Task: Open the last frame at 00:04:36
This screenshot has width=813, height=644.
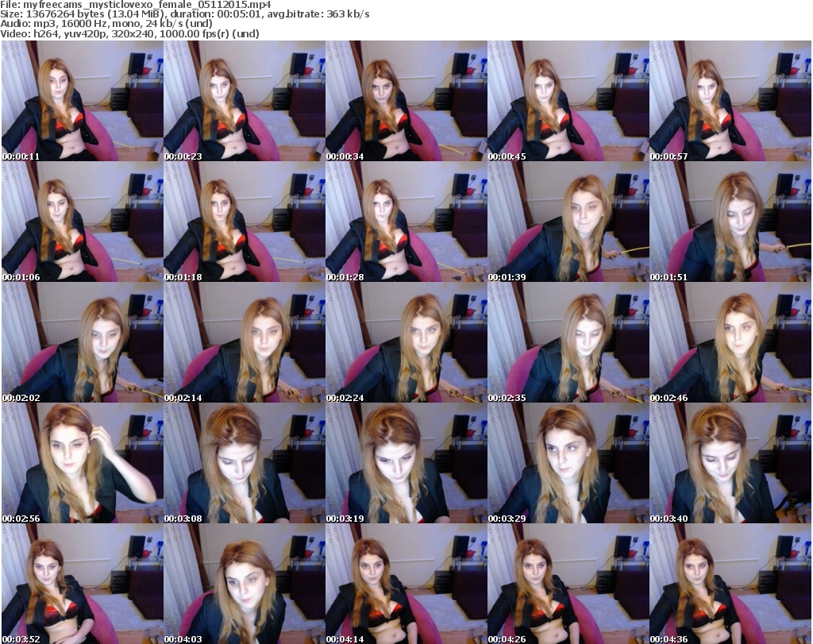Action: pos(730,584)
